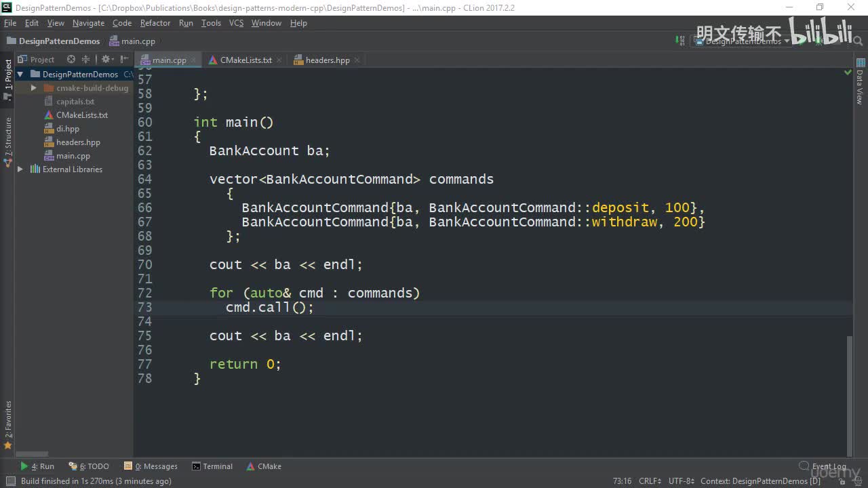Open the Terminal tool window
Viewport: 868px width, 488px height.
point(212,466)
